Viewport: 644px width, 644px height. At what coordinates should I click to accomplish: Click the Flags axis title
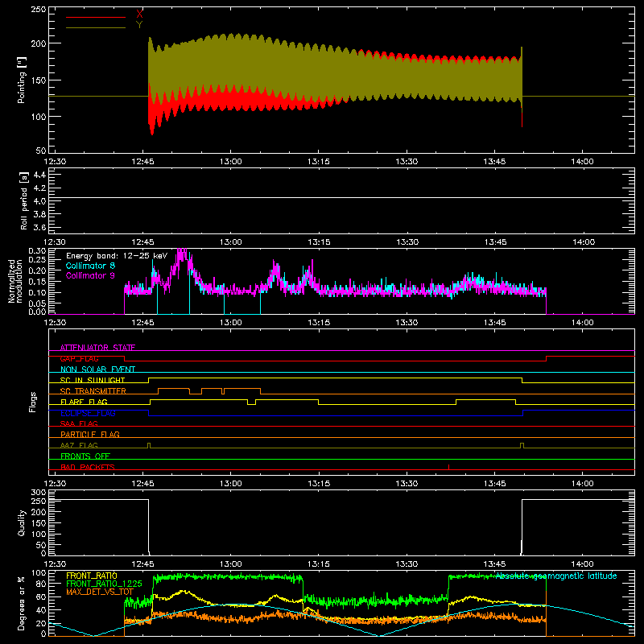pos(32,402)
